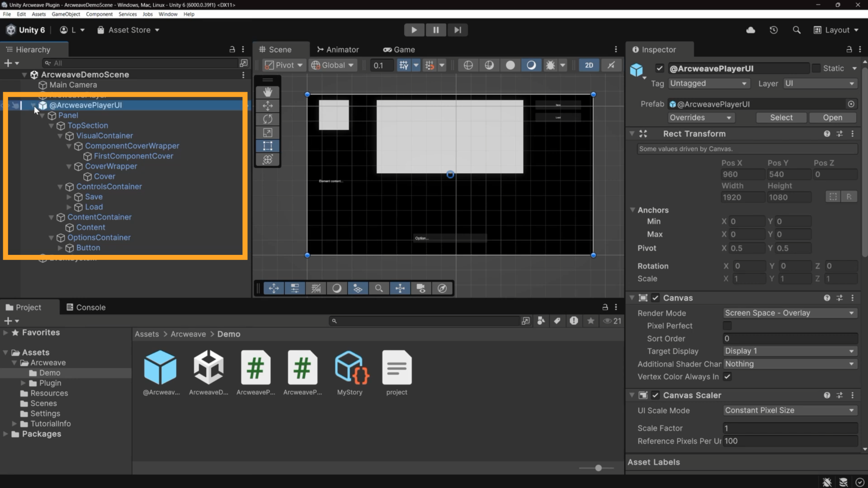Screen dimensions: 868x488
Task: Toggle the @ArcweavePlayerUI active checkbox
Action: pos(660,68)
